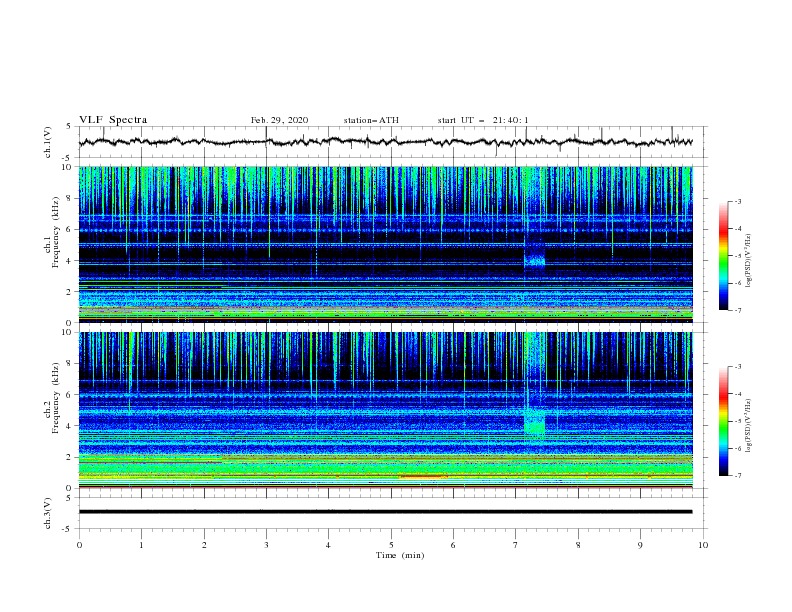Click the "-7" tick on ch.2 colorbar
792x612 pixels.
point(737,476)
